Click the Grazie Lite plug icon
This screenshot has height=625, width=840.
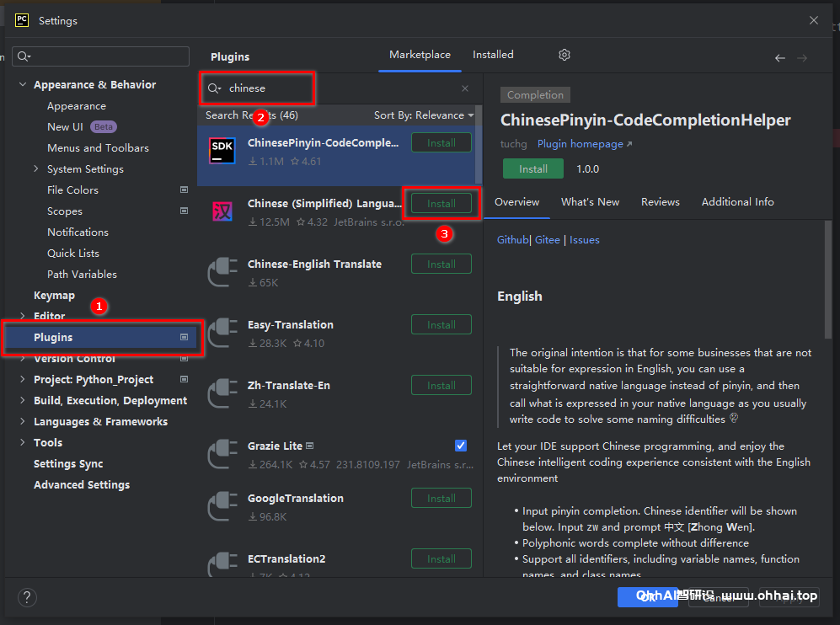pyautogui.click(x=222, y=453)
